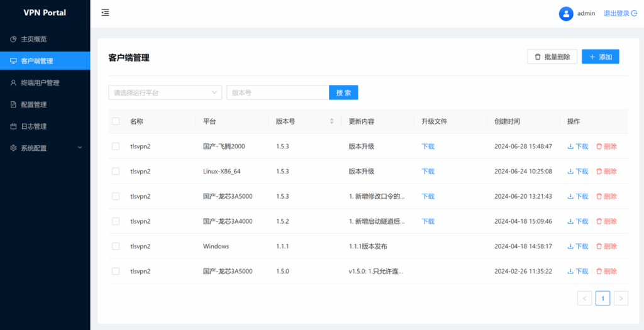Toggle the select-all checkbox in the table header
Screen dimensions: 644x330
(x=116, y=121)
